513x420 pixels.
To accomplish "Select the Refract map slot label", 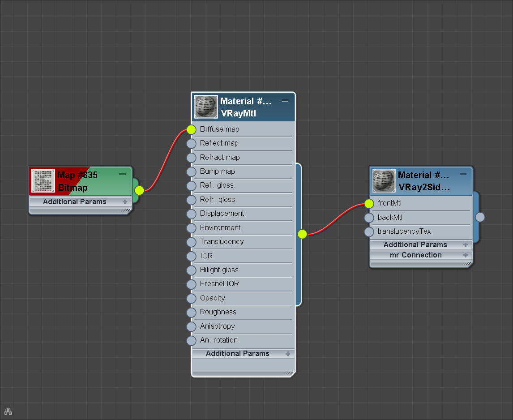I will [220, 158].
